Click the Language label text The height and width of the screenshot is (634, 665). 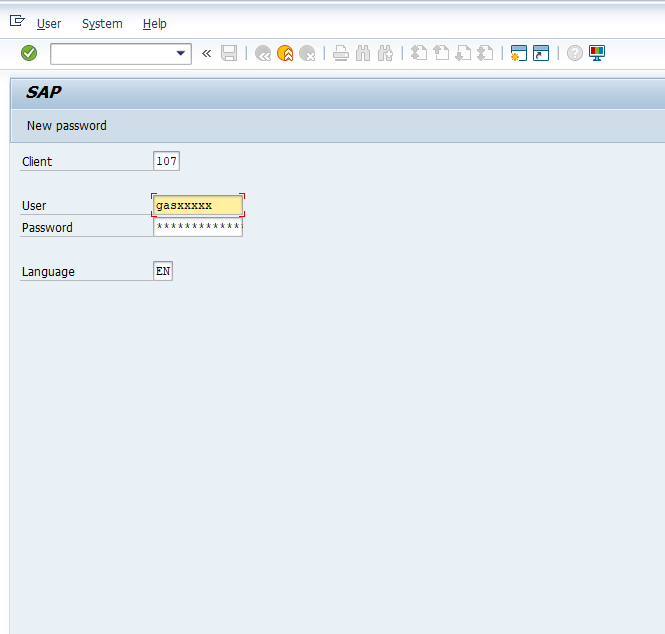point(48,272)
